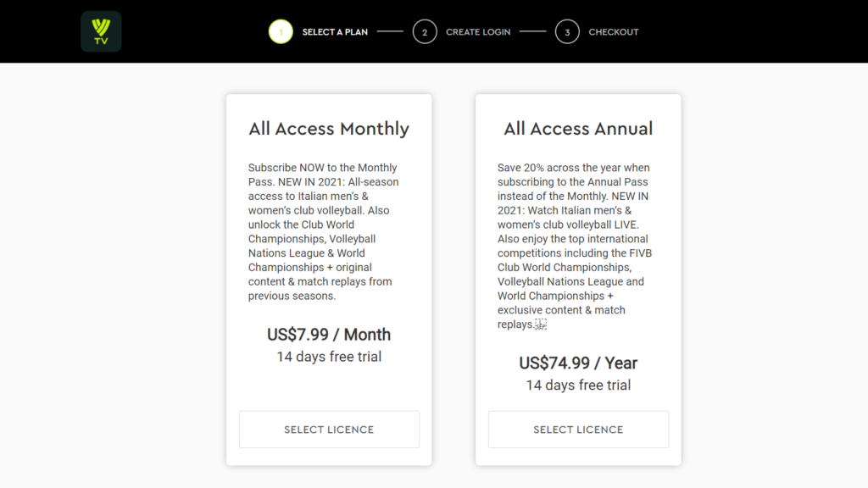
Task: Choose Select Licence for the Monthly plan
Action: click(330, 430)
